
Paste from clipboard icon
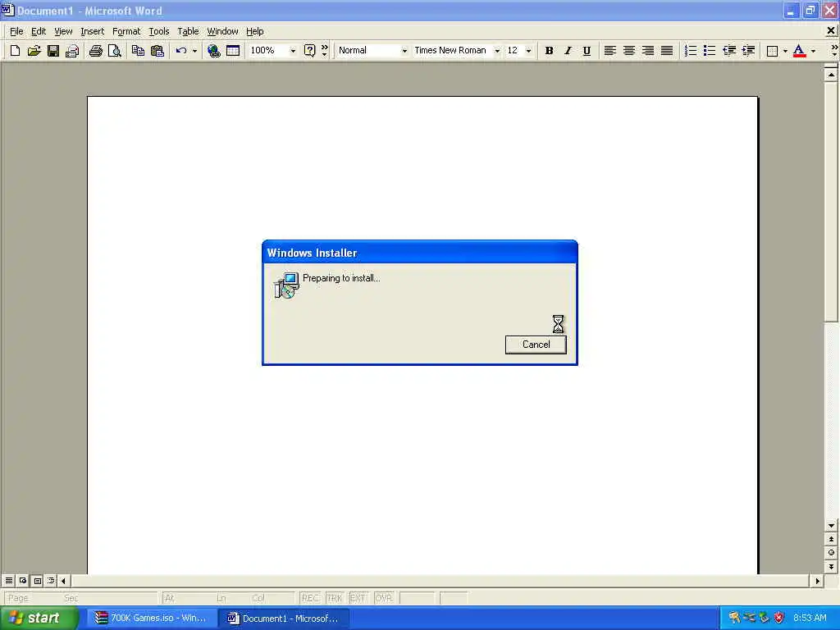pos(157,51)
